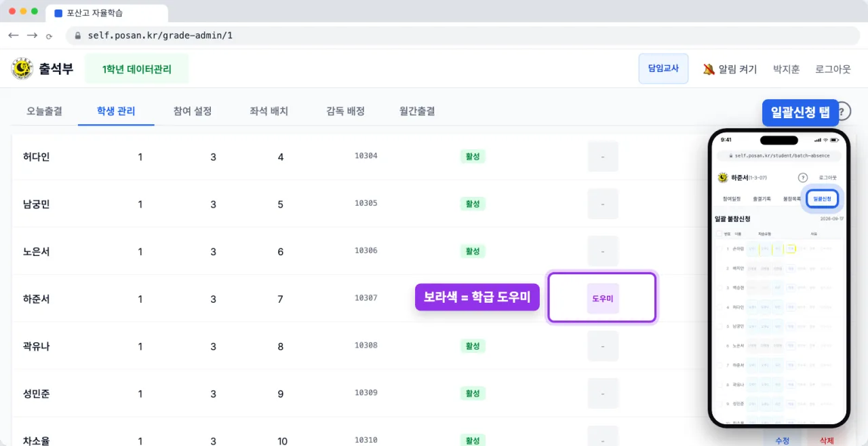Image resolution: width=868 pixels, height=446 pixels.
Task: Turn on alerts via the 알림 켜기 bell
Action: click(730, 69)
